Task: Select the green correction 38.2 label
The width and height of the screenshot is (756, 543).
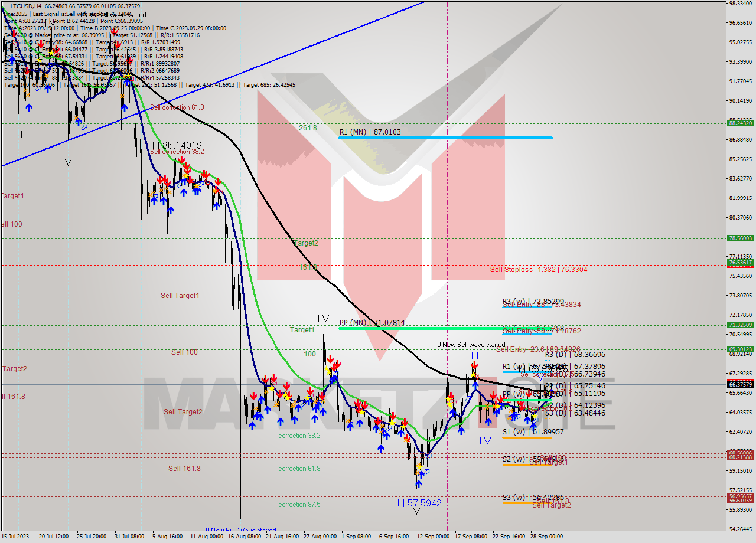Action: click(x=299, y=436)
